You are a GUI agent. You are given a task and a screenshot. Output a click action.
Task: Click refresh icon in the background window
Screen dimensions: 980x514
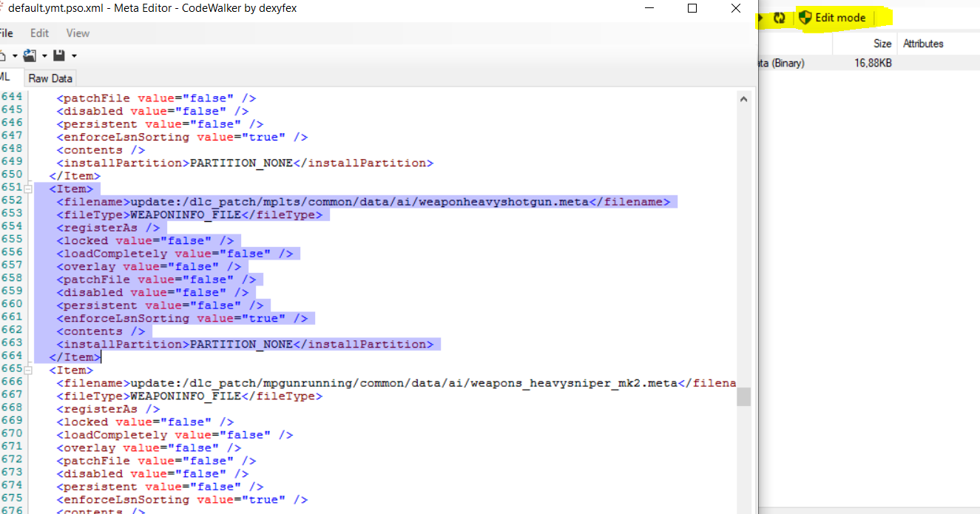(x=779, y=18)
